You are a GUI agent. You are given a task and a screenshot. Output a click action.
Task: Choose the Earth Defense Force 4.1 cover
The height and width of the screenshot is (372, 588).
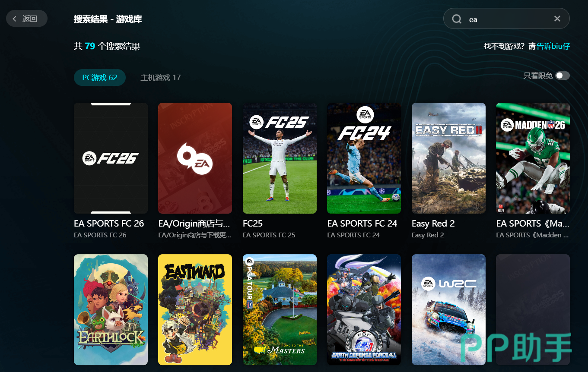(364, 309)
